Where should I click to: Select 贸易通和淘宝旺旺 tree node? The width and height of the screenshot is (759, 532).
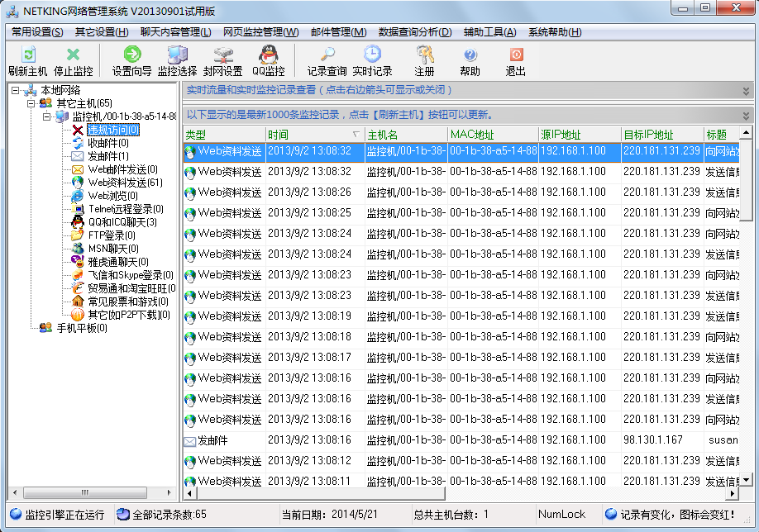click(131, 288)
